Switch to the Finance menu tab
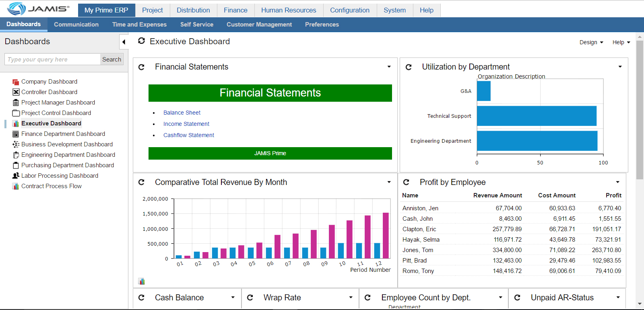 click(x=235, y=10)
